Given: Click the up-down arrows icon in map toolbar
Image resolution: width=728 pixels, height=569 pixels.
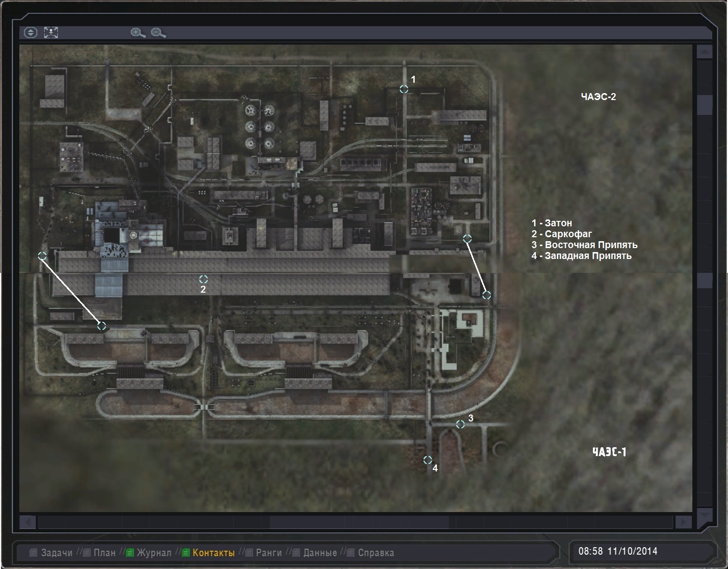Looking at the screenshot, I should (31, 33).
